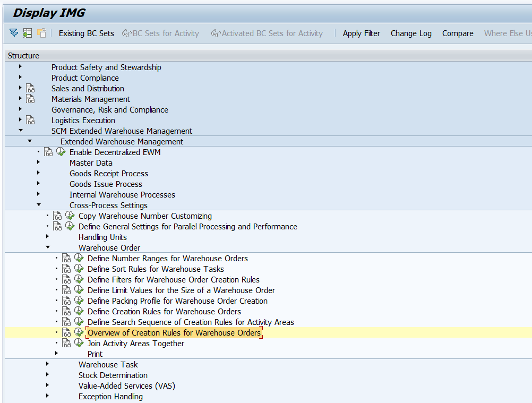Click the Compare button
This screenshot has width=532, height=403.
tap(458, 33)
